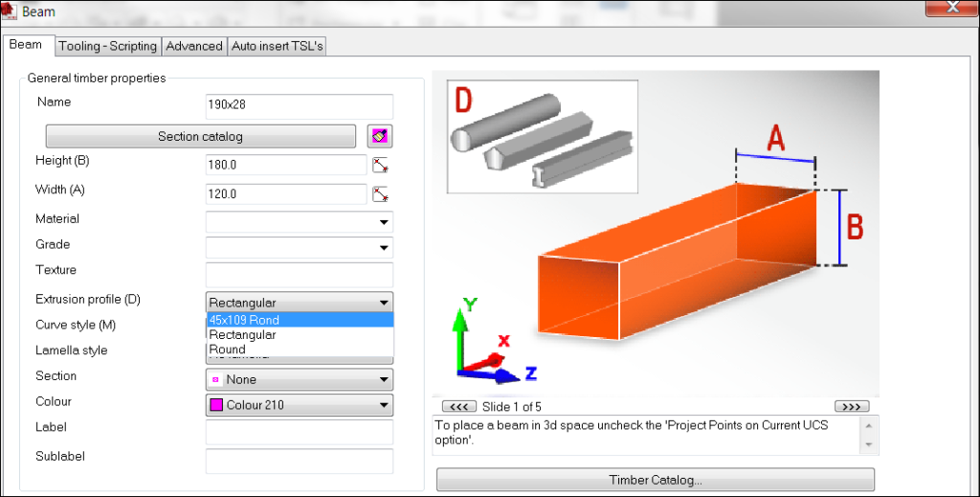Screen dimensions: 980x497
Task: Open the Timber Catalog
Action: (655, 480)
